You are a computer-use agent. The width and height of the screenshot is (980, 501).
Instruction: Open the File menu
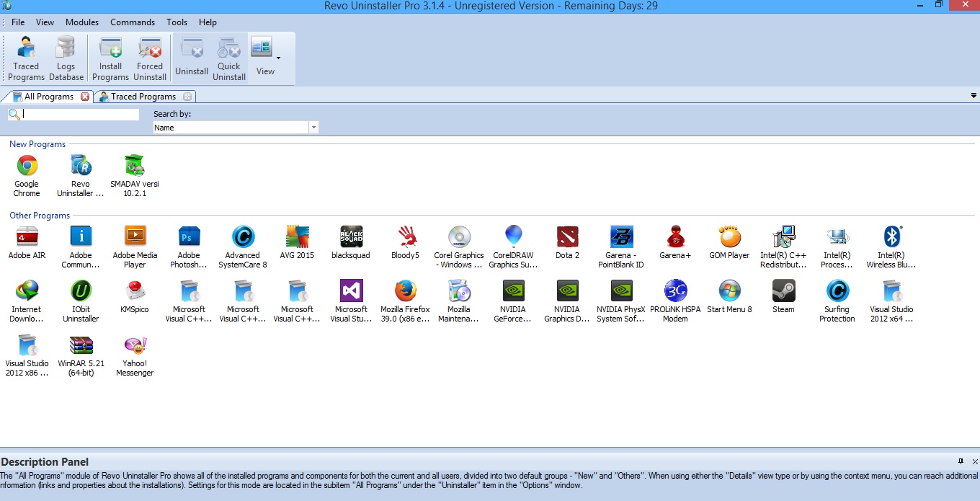pos(18,22)
